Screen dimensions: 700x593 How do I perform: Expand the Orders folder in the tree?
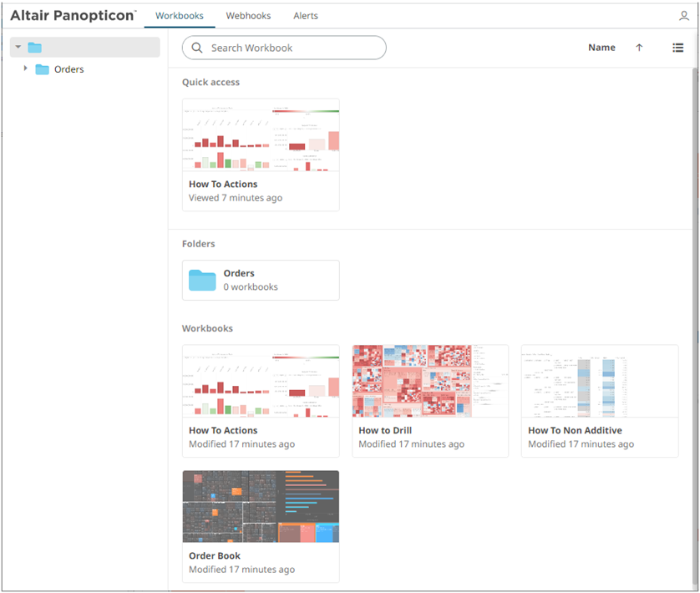click(24, 69)
